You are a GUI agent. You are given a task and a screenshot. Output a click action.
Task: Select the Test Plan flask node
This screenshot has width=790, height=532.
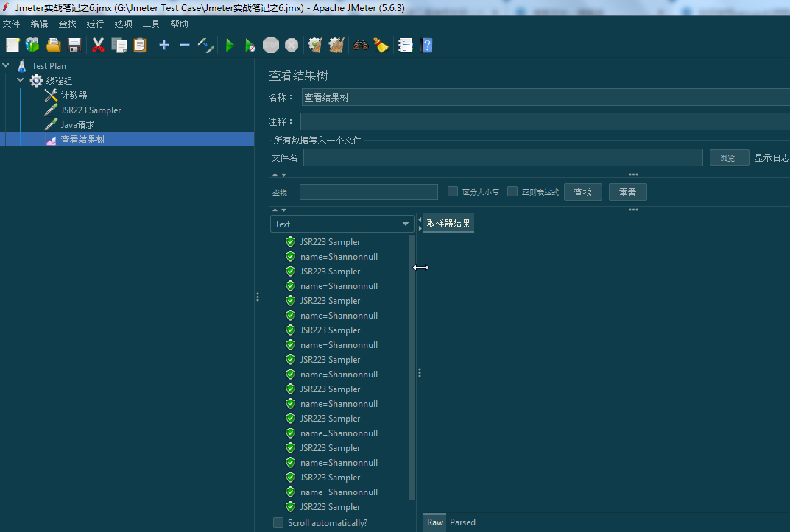[x=49, y=66]
